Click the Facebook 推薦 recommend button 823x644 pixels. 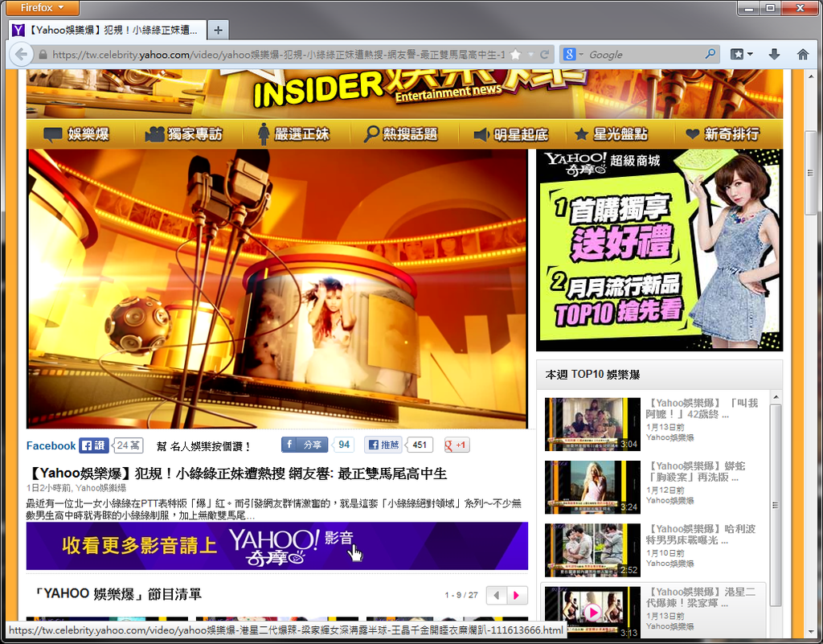[383, 445]
